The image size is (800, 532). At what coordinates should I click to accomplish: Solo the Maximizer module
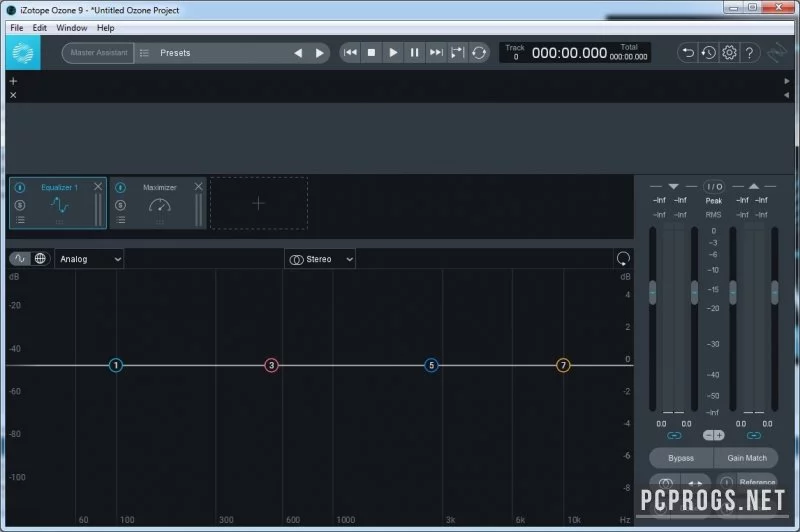click(x=120, y=205)
